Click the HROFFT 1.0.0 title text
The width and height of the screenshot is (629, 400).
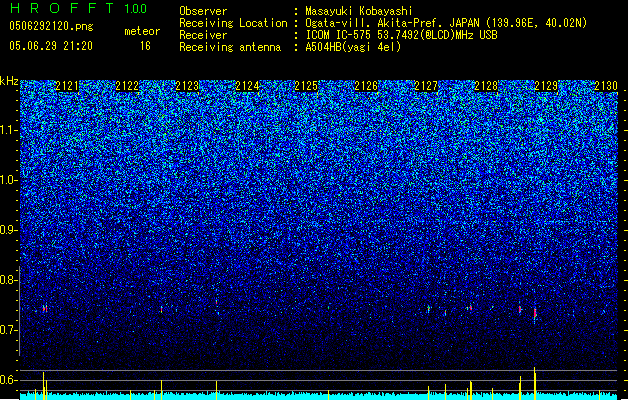tap(78, 8)
